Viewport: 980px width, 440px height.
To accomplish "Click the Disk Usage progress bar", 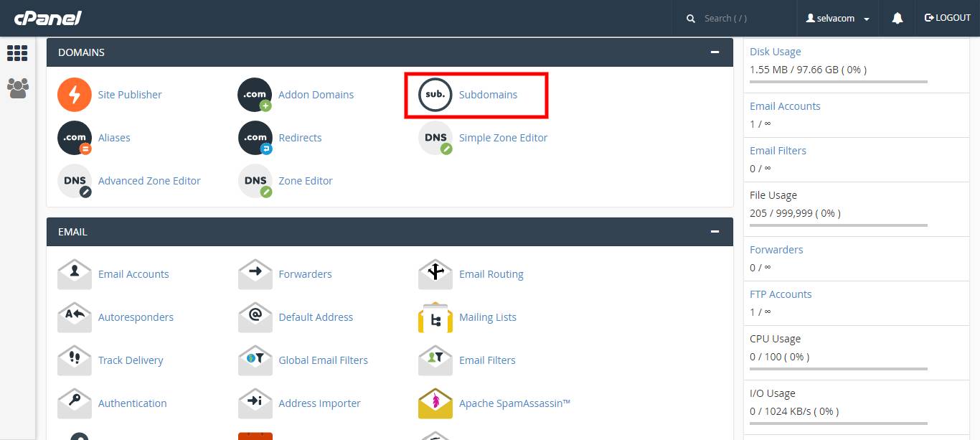I will point(839,82).
